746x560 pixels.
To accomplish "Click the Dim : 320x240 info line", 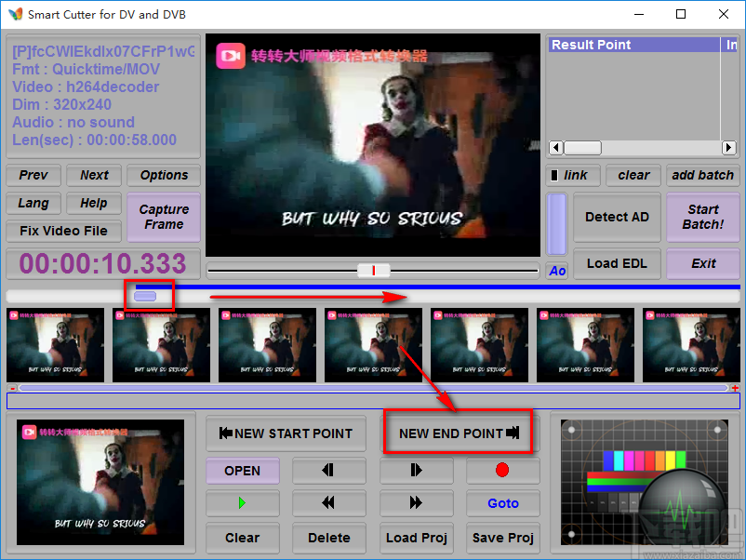I will point(61,105).
